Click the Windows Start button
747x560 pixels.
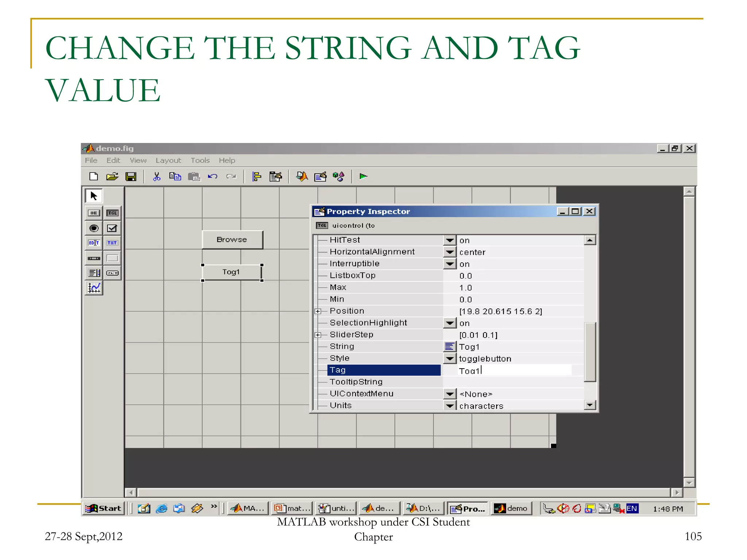point(104,508)
